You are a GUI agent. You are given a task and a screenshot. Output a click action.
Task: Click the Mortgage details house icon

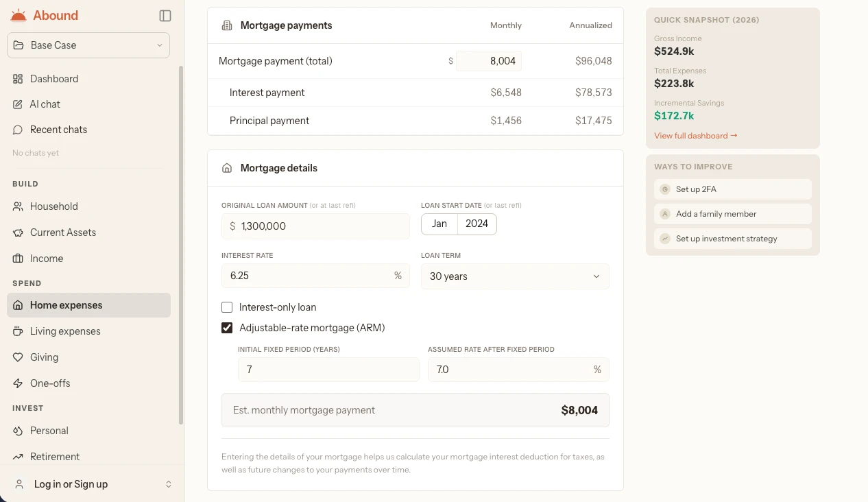tap(227, 168)
